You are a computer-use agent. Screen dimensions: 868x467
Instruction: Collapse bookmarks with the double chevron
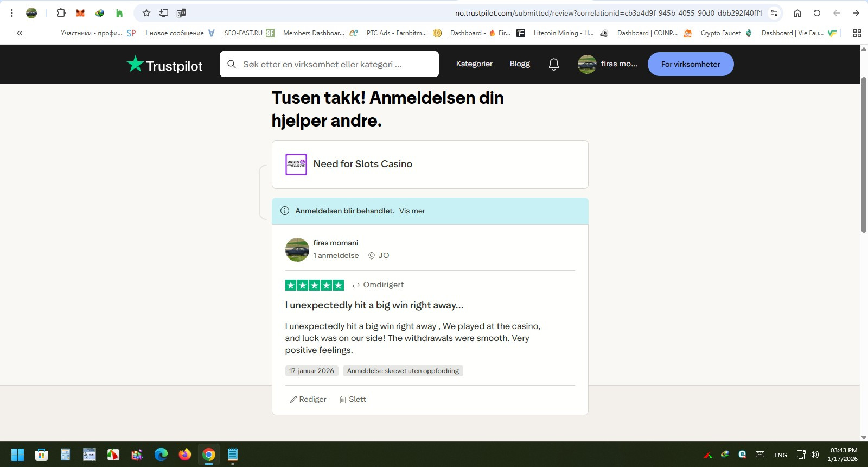[x=20, y=33]
